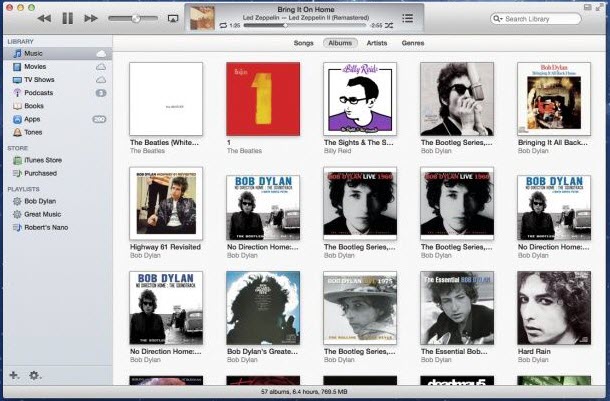
Task: Click the status bar album count text
Action: (304, 392)
